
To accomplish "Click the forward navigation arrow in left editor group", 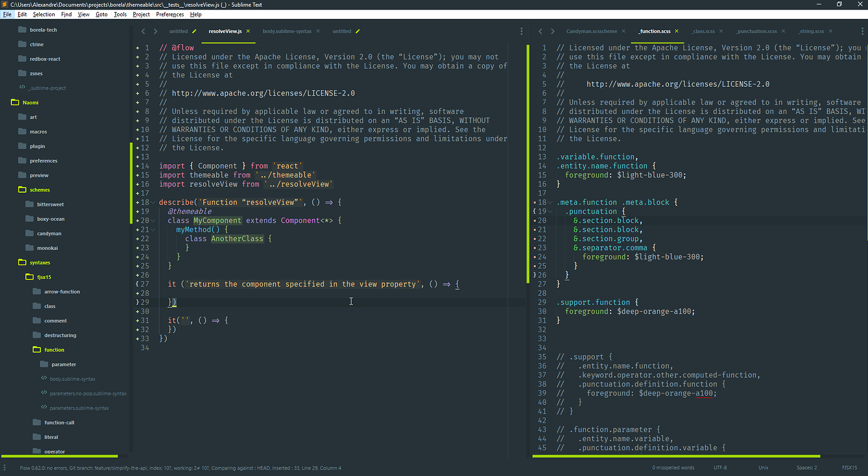I will tap(155, 30).
